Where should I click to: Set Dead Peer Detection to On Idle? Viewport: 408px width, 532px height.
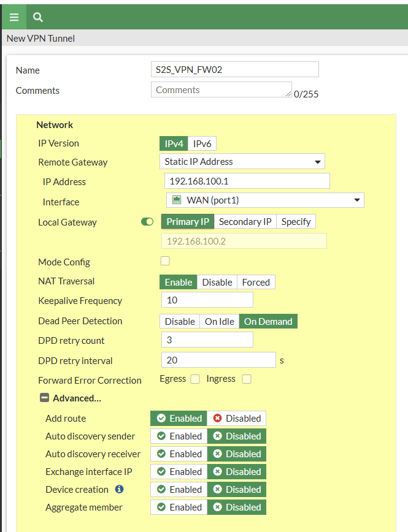click(x=220, y=321)
